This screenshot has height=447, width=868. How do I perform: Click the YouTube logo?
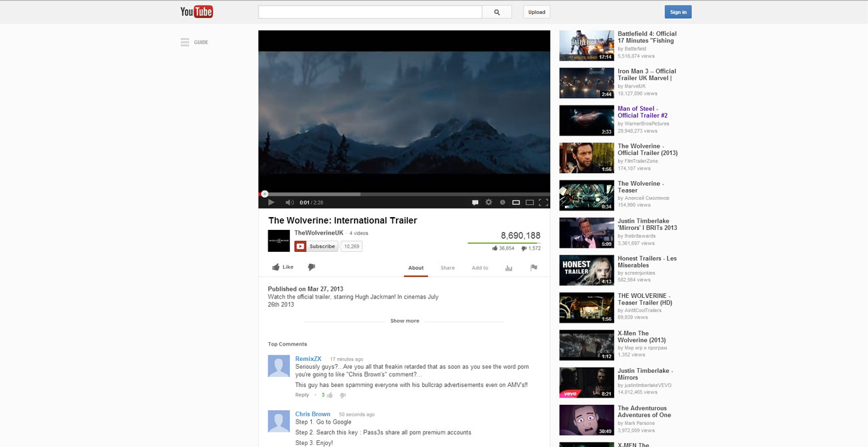click(196, 12)
